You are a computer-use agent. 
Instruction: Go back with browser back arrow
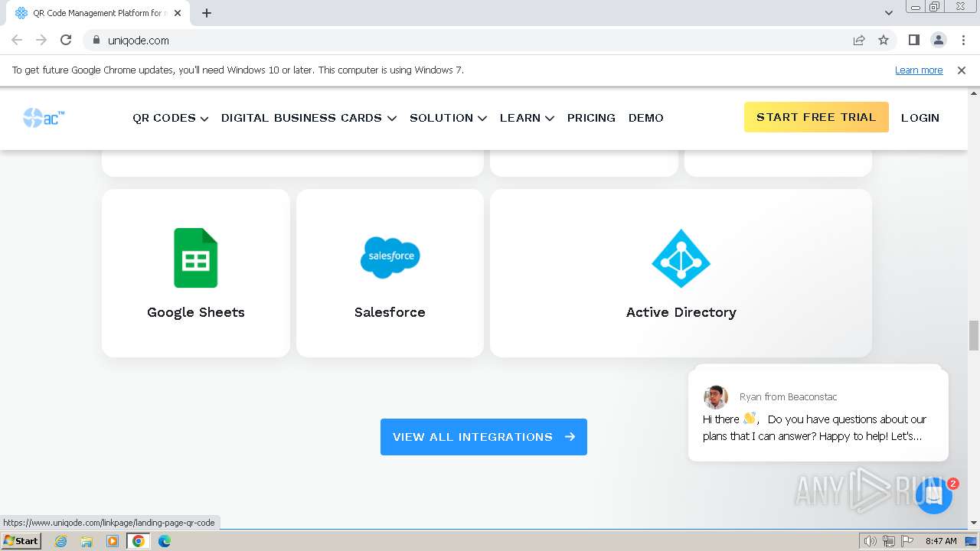point(17,40)
